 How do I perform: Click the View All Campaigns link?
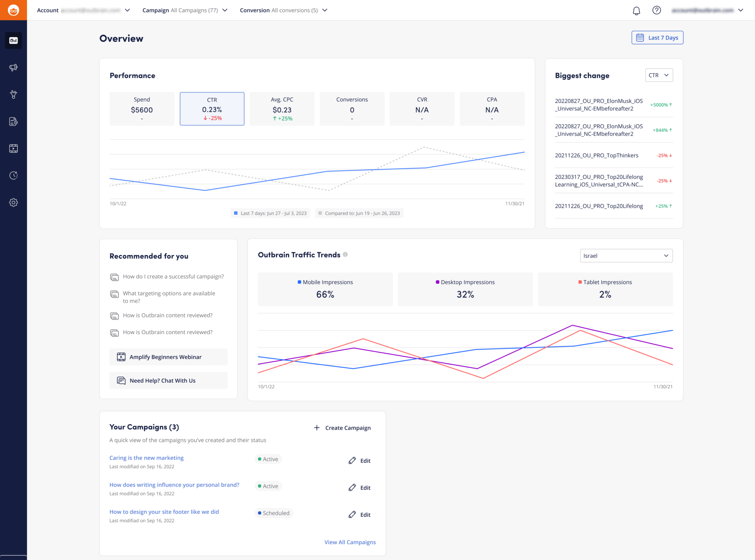click(350, 542)
